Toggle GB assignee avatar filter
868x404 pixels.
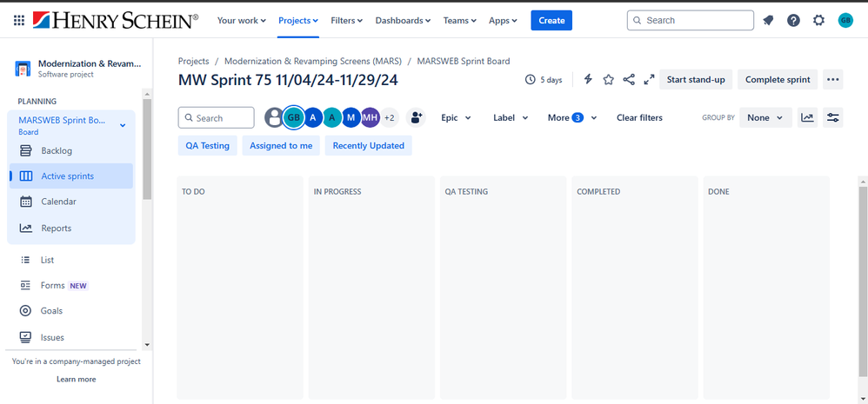[293, 117]
